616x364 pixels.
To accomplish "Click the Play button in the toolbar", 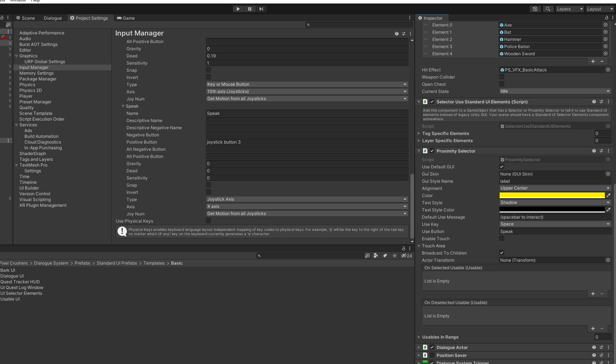I will coord(238,9).
